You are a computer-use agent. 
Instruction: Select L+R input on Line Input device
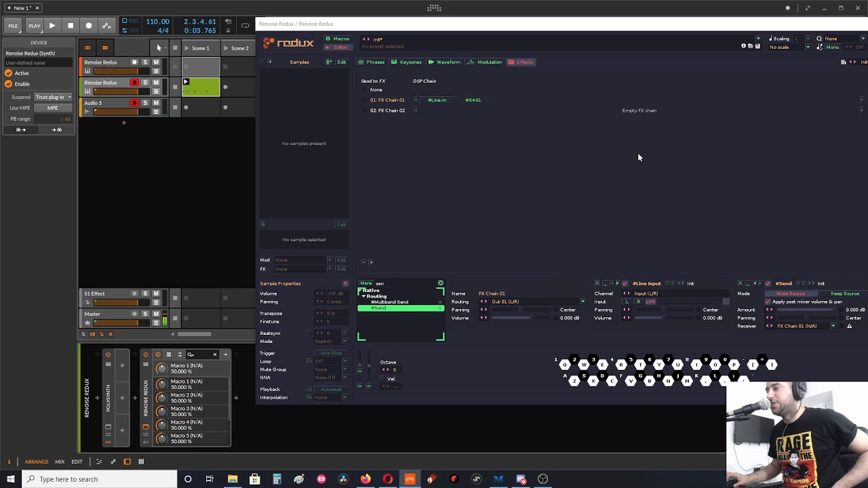pyautogui.click(x=650, y=302)
